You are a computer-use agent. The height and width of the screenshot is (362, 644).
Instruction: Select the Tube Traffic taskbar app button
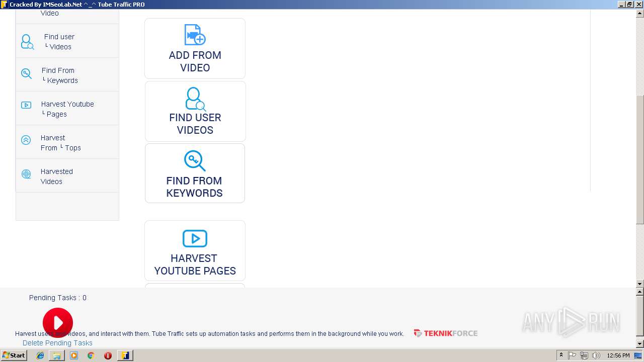125,355
